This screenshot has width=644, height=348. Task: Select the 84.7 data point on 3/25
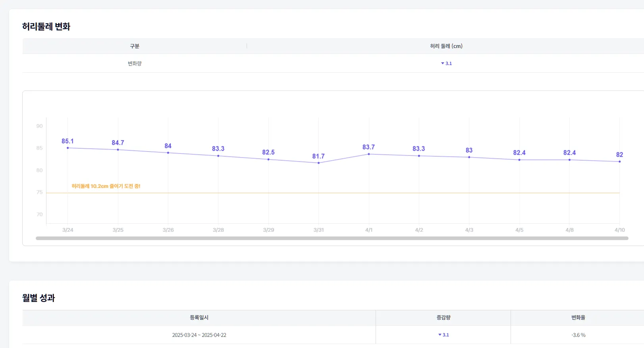pos(118,150)
